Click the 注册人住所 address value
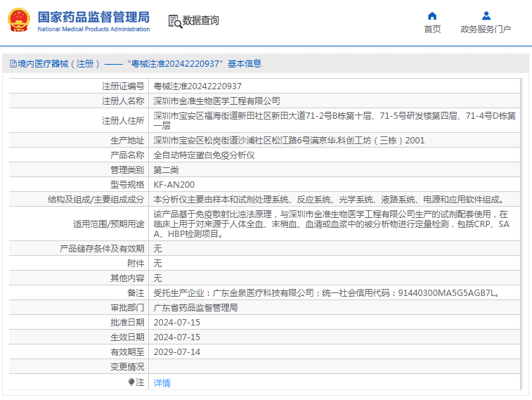 click(335, 120)
